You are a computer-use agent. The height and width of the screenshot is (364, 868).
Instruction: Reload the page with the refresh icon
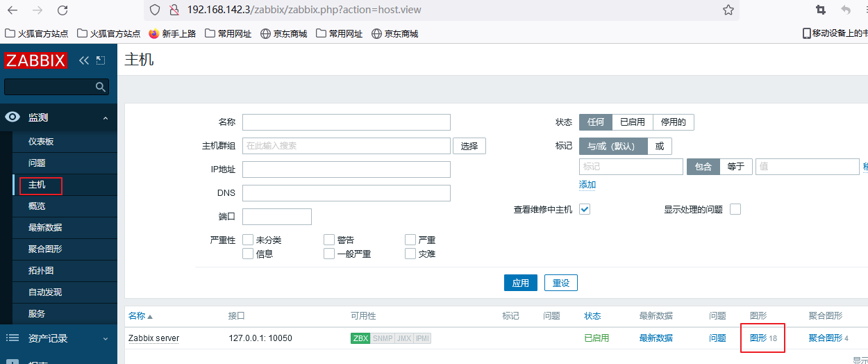[x=62, y=10]
